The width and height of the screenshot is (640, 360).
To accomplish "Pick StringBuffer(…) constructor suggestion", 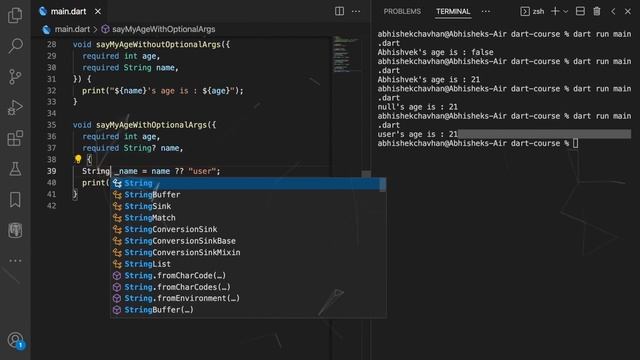I will point(249,310).
